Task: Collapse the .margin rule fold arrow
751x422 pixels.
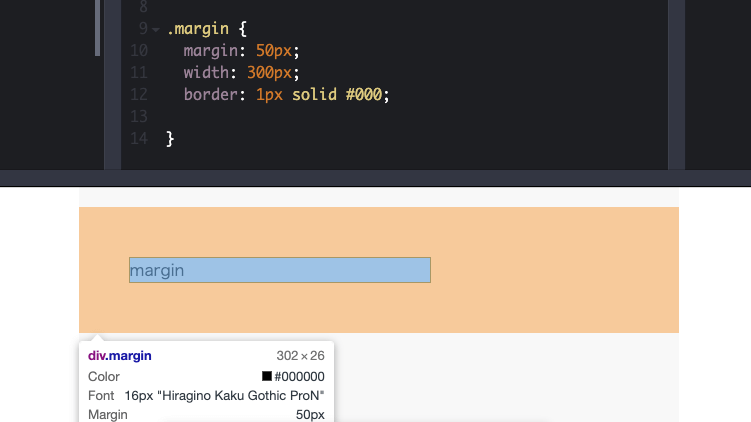Action: point(156,30)
